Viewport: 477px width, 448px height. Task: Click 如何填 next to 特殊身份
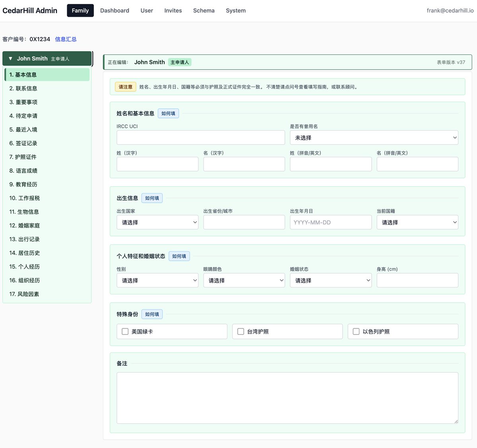tap(152, 314)
